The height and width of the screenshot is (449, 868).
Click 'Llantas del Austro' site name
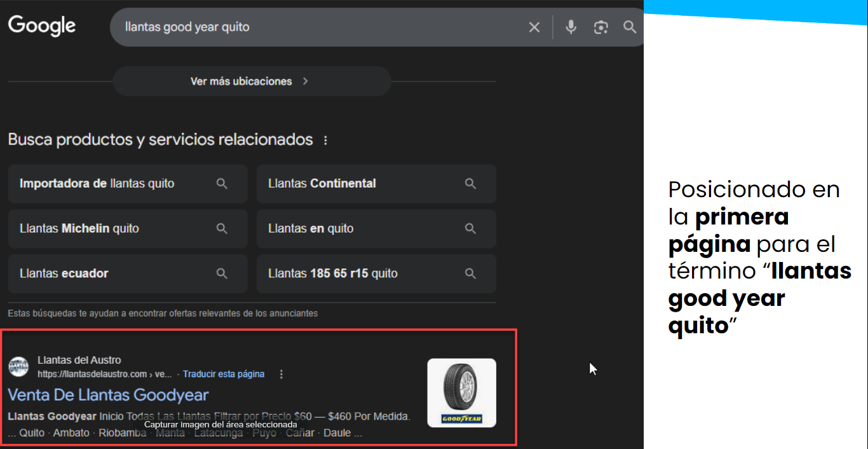coord(79,360)
